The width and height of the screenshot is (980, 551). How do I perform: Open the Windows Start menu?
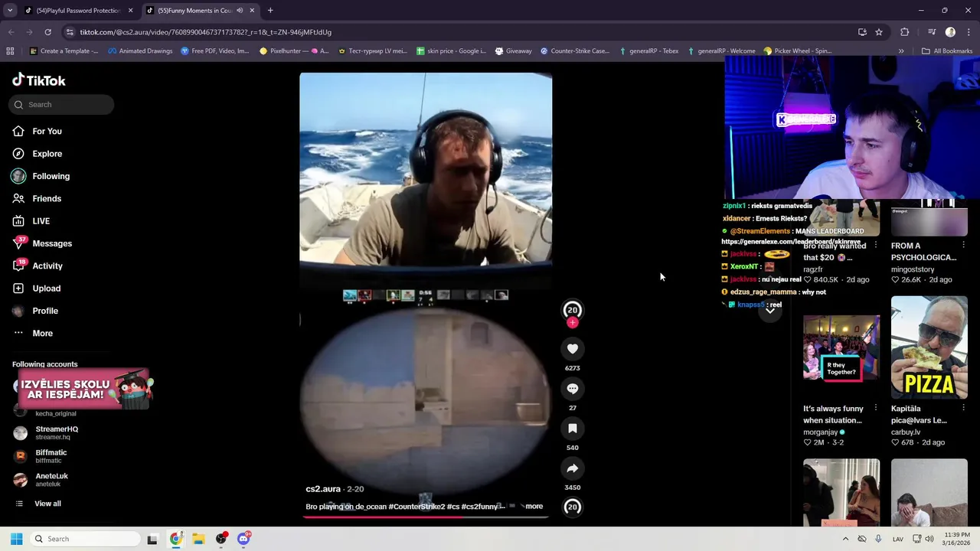tap(16, 539)
